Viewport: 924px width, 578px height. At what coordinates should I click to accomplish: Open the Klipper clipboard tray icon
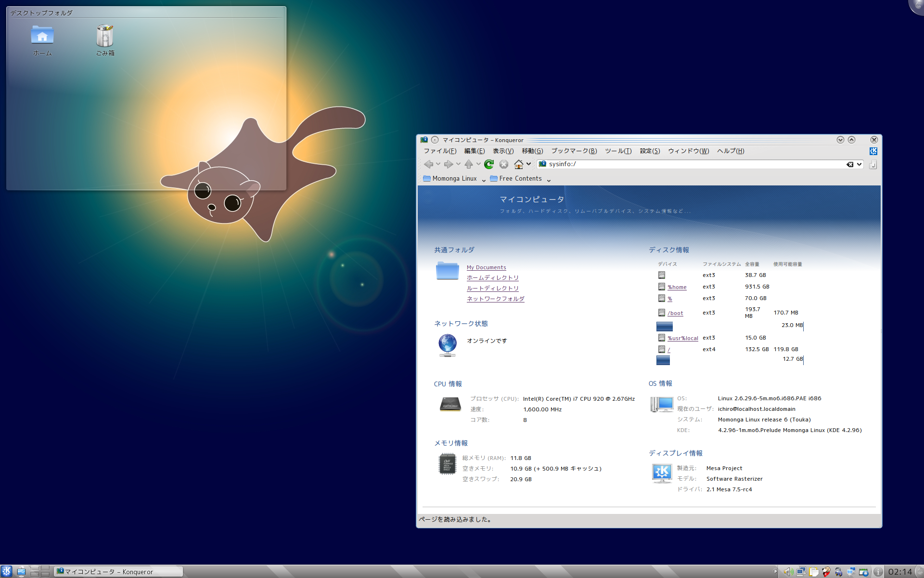[x=814, y=572]
